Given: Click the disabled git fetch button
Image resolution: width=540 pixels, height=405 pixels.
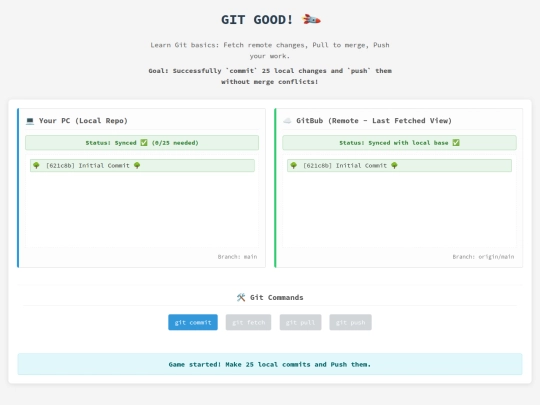Looking at the screenshot, I should click(x=248, y=322).
